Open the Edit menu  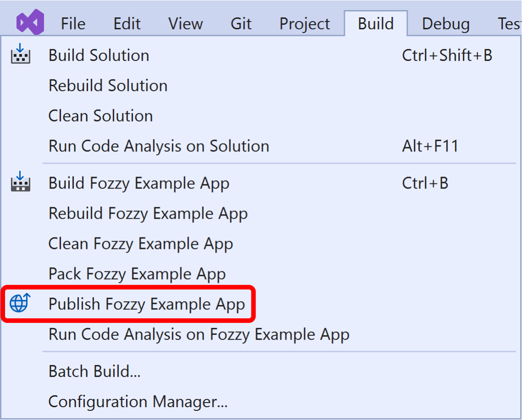click(x=127, y=24)
